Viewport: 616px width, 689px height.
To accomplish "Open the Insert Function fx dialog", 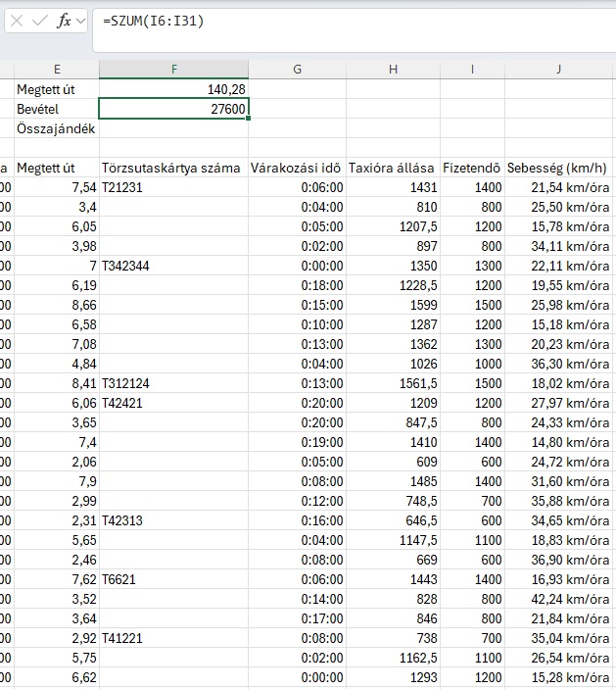I will [64, 21].
